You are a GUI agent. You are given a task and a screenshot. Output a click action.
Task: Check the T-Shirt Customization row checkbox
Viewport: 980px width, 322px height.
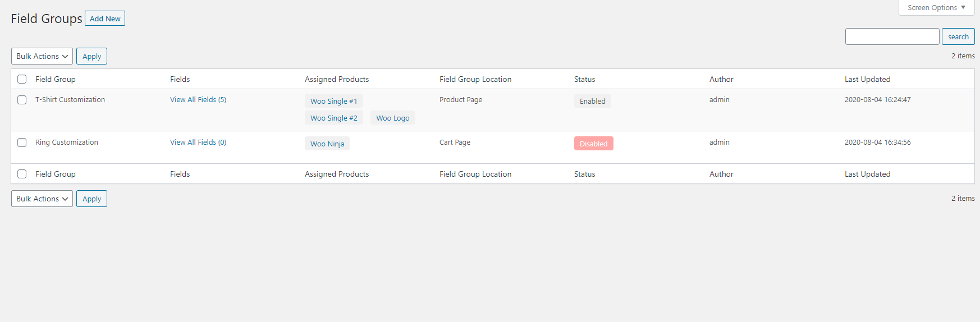(22, 100)
